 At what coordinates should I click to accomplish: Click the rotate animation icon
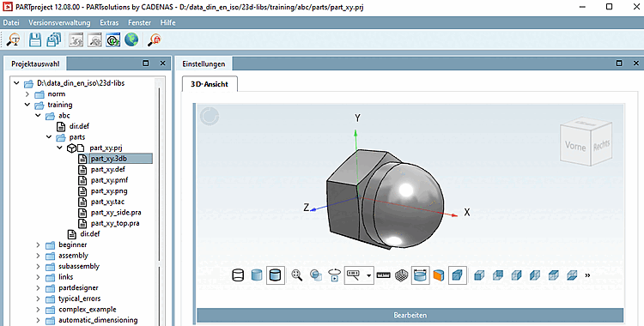pyautogui.click(x=334, y=275)
